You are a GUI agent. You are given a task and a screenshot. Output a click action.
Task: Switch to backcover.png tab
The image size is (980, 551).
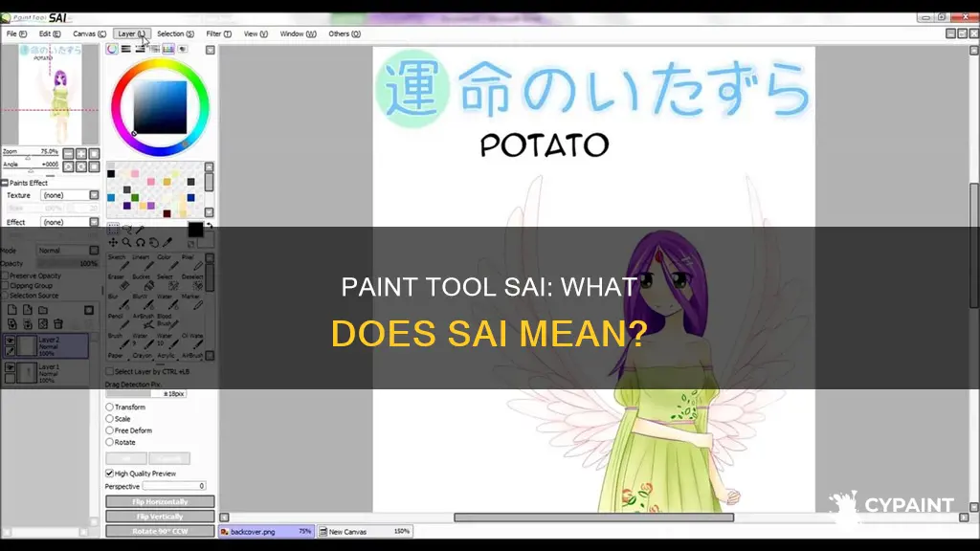[x=266, y=532]
